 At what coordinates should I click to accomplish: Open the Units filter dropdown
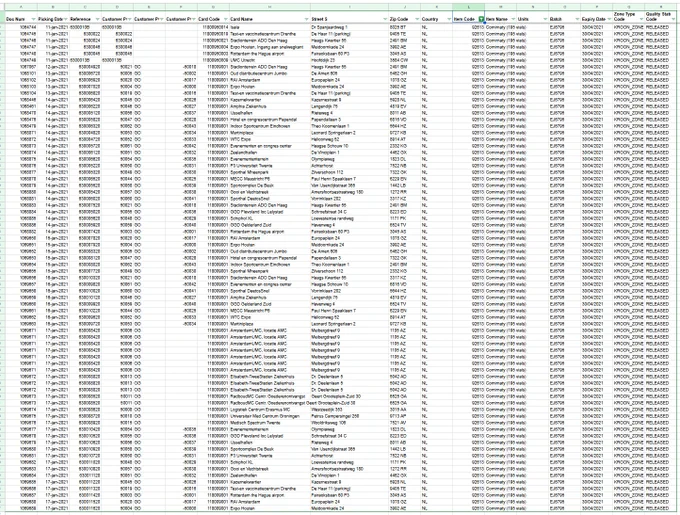pyautogui.click(x=545, y=19)
